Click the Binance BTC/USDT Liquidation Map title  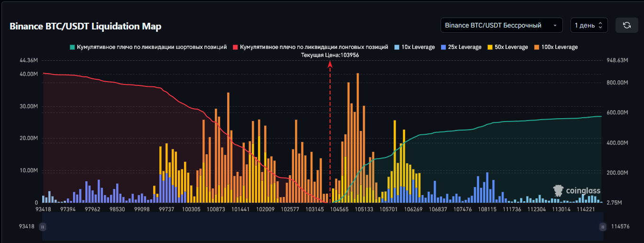pos(85,26)
